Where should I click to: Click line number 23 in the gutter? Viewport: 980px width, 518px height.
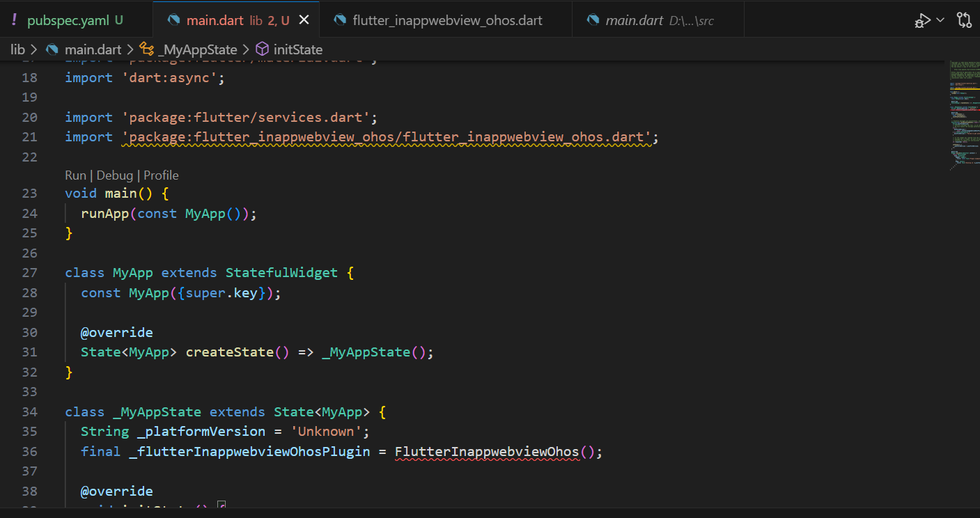coord(29,194)
